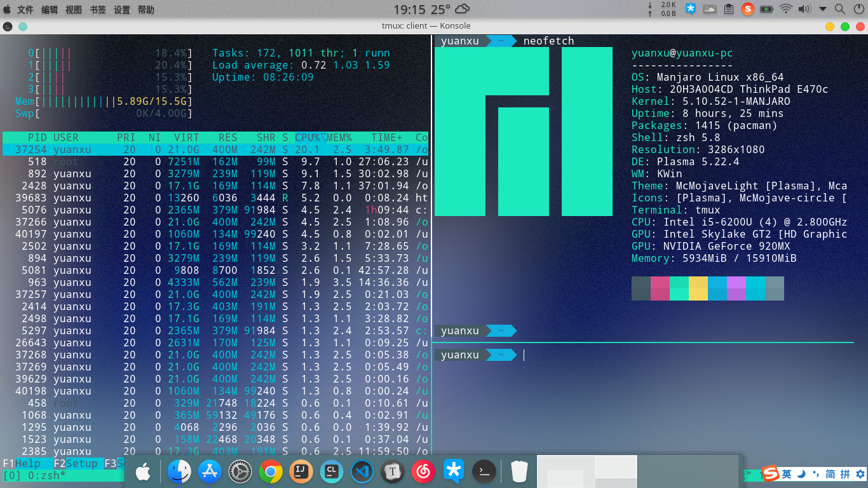Viewport: 868px width, 488px height.
Task: Click the Sogou S logo on input bar
Action: coord(771,474)
